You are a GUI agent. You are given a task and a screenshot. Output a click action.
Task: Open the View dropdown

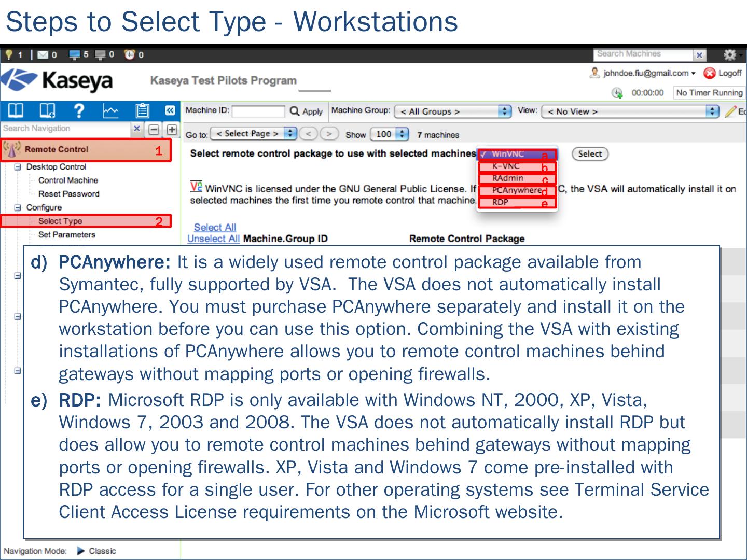[630, 111]
